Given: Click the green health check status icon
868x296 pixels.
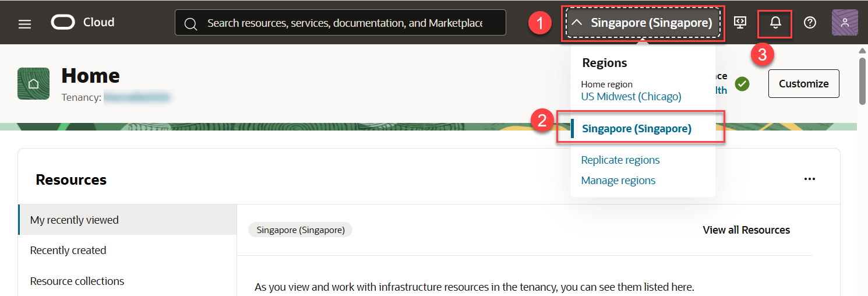Looking at the screenshot, I should 742,84.
